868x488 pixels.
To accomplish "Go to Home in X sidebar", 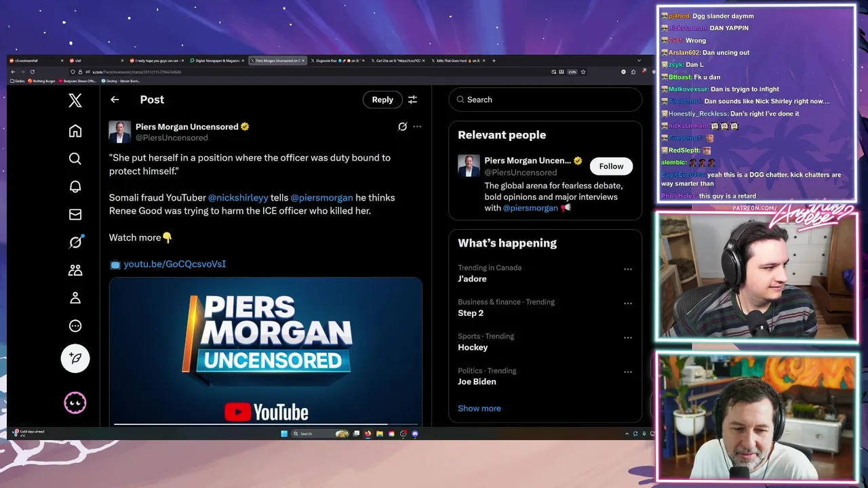I will pyautogui.click(x=75, y=131).
